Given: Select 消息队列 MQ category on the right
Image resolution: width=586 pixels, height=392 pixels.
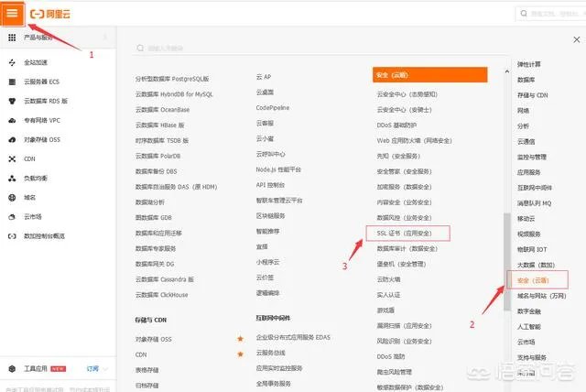Looking at the screenshot, I should point(534,203).
